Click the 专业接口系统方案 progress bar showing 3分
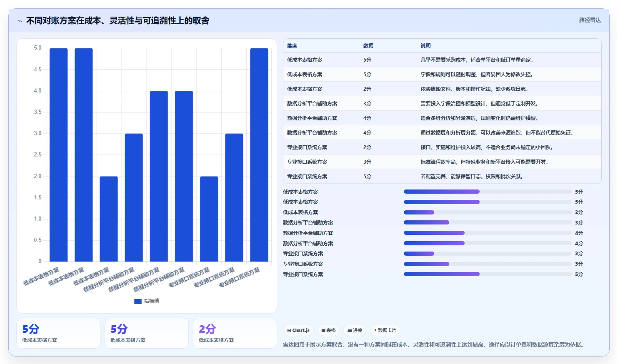 (x=488, y=264)
